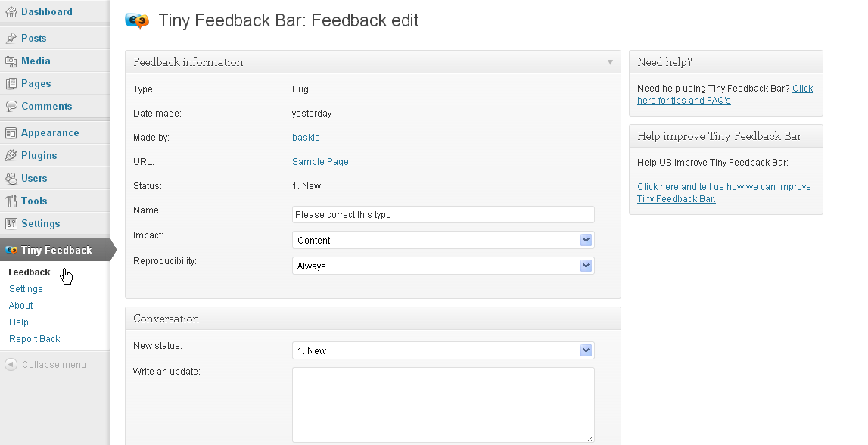The height and width of the screenshot is (445, 868).
Task: Go to the Pages menu
Action: (x=36, y=83)
